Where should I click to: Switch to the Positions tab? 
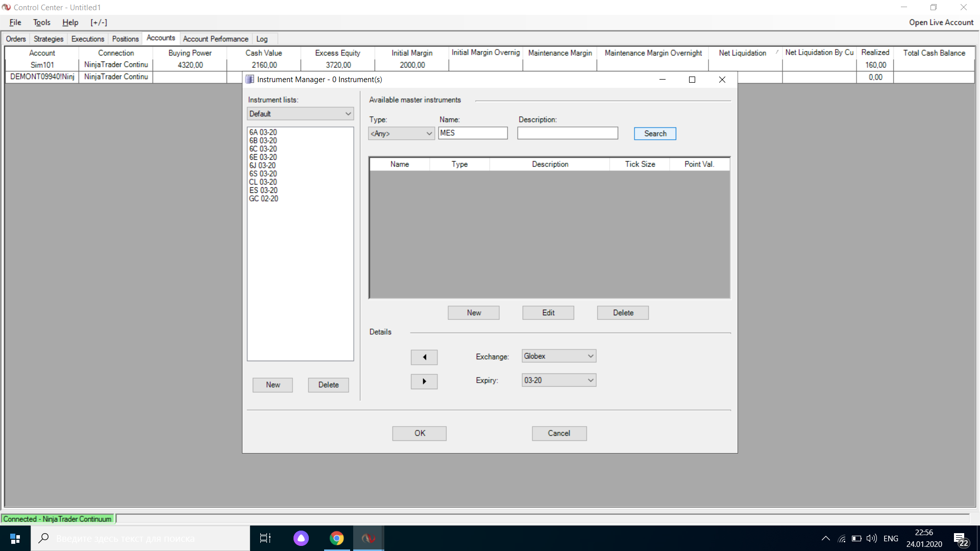point(125,39)
